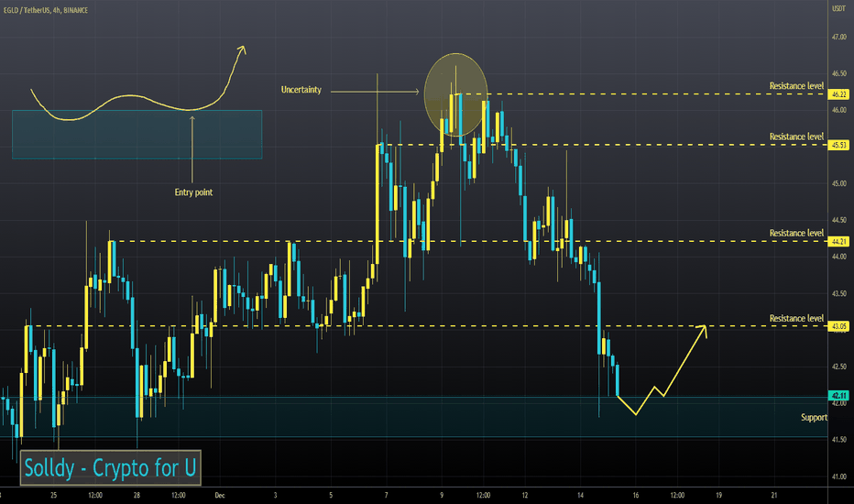Click 41.00 on the price axis
The width and height of the screenshot is (854, 504).
coord(839,477)
